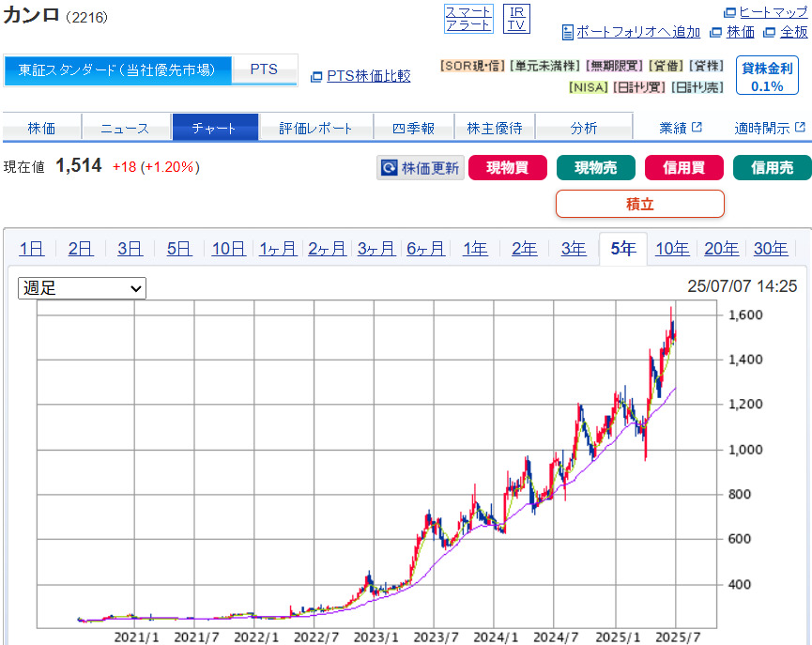Select the 5日 chart period

tap(179, 249)
